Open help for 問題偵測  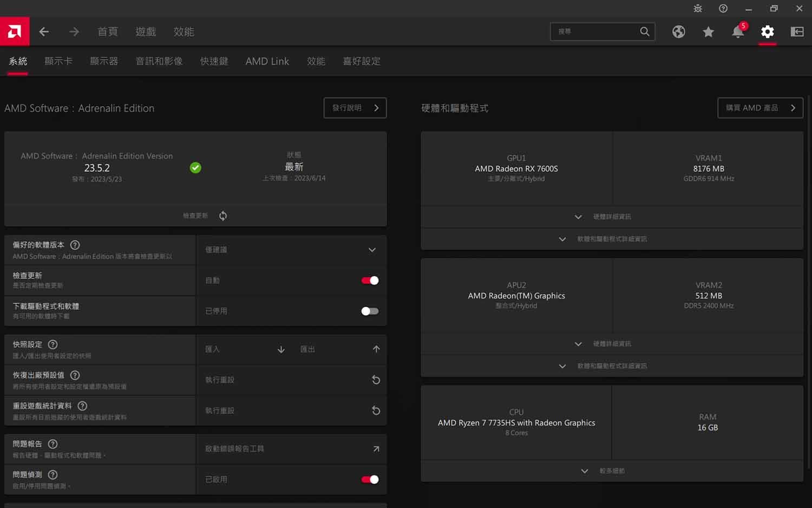click(x=53, y=474)
